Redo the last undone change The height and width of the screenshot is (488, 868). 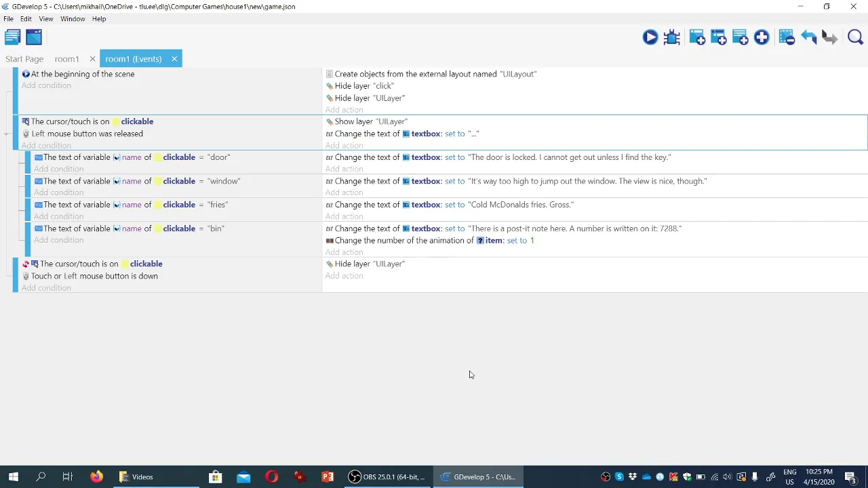click(x=829, y=37)
